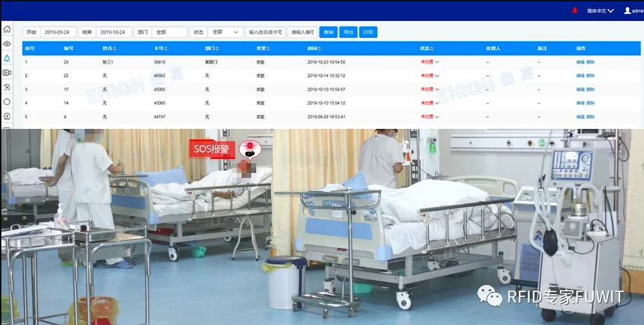The width and height of the screenshot is (644, 325).
Task: Select the eye monitoring icon in sidebar
Action: [6, 43]
